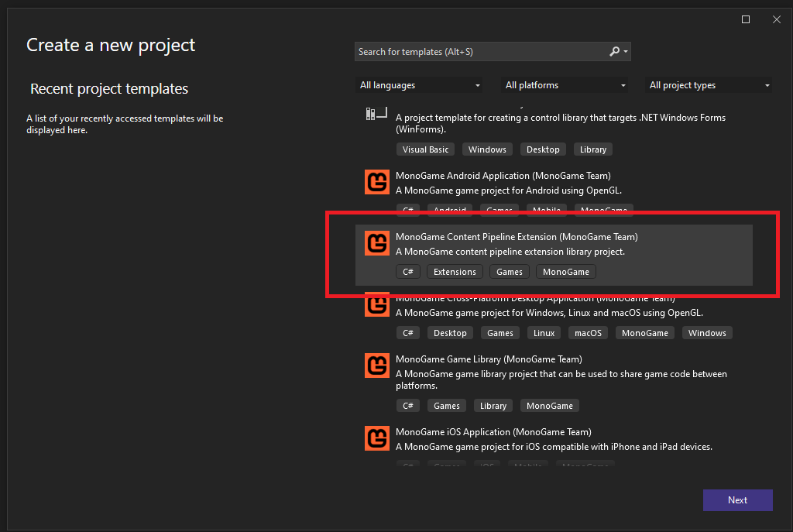
Task: Open the All platforms dropdown
Action: click(565, 85)
